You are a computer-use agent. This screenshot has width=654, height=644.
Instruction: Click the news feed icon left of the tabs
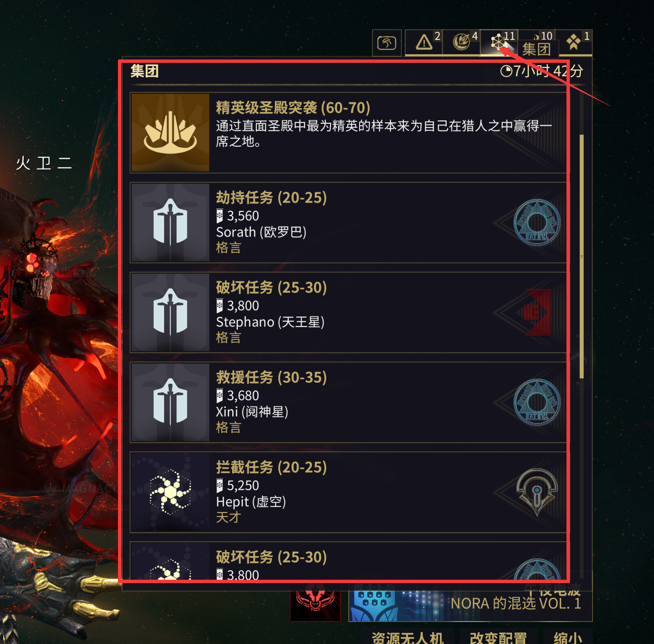[x=387, y=43]
